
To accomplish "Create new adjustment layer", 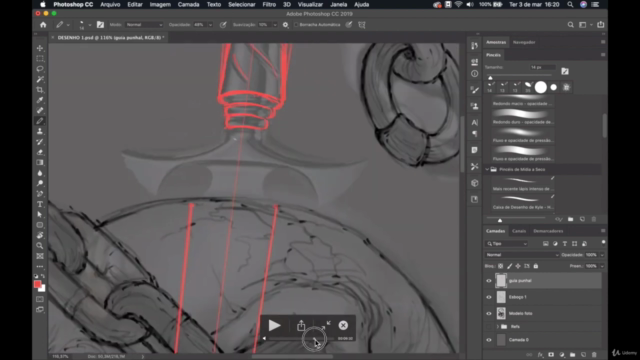I will click(562, 355).
